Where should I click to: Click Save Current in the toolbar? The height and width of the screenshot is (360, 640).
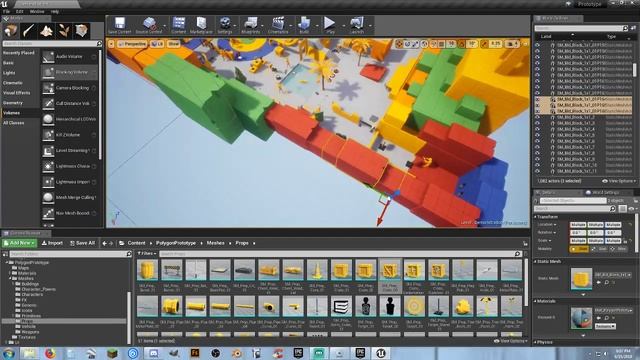click(120, 25)
